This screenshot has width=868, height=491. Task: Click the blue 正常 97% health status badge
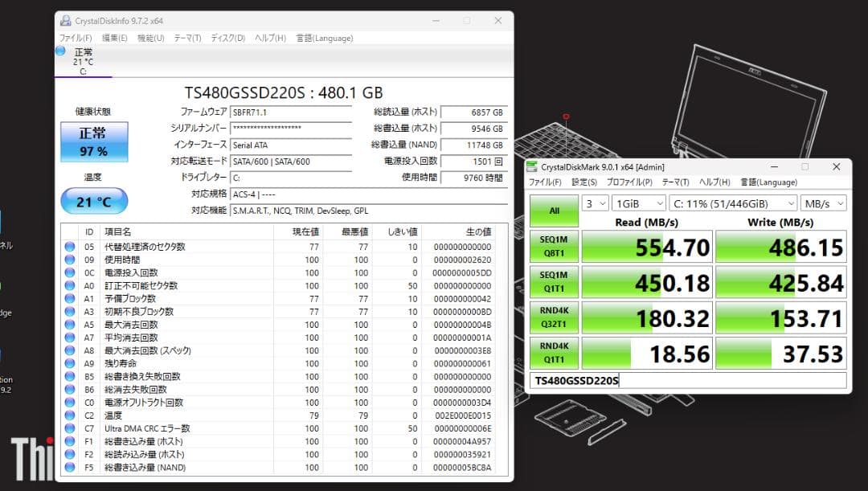pos(94,141)
